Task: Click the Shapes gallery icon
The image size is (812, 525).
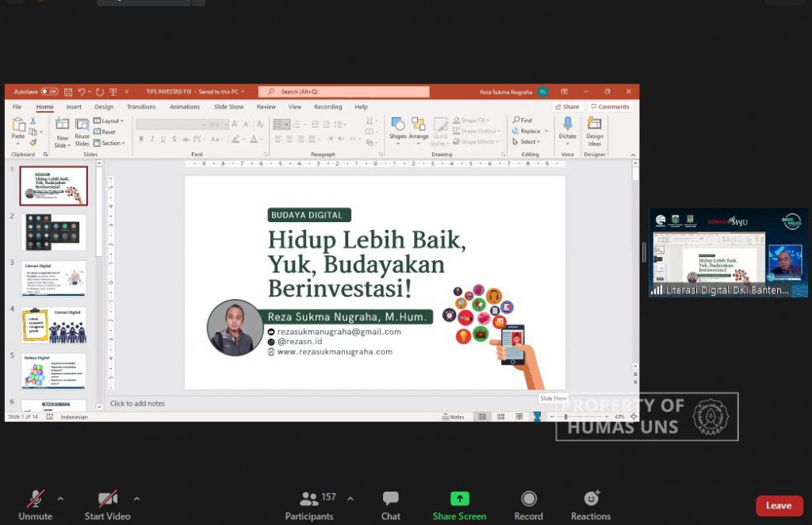Action: point(398,125)
